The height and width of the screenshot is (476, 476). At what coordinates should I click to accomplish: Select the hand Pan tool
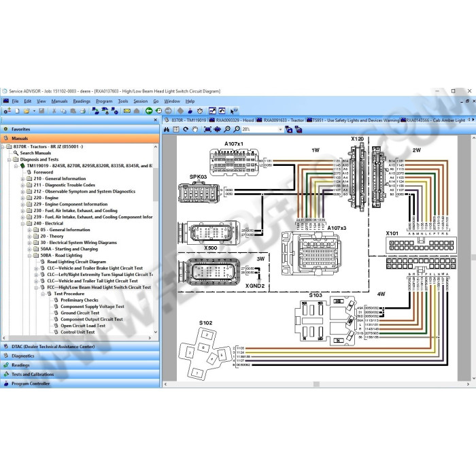click(x=195, y=130)
